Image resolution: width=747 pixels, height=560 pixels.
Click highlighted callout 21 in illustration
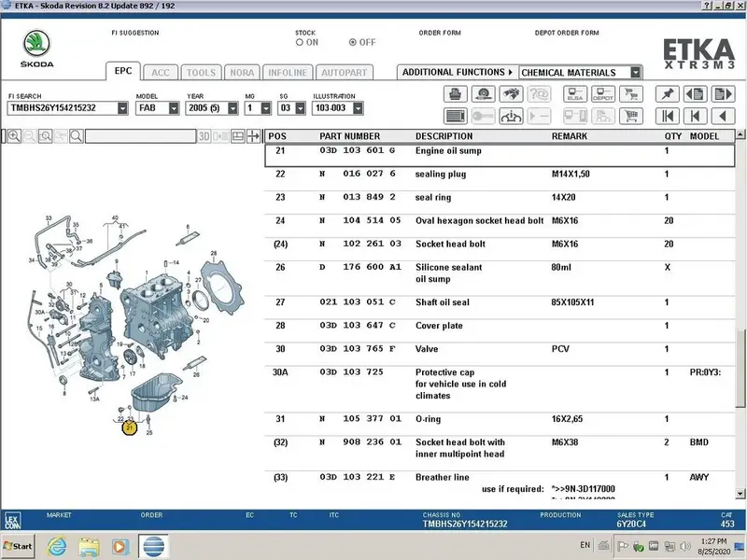point(130,427)
